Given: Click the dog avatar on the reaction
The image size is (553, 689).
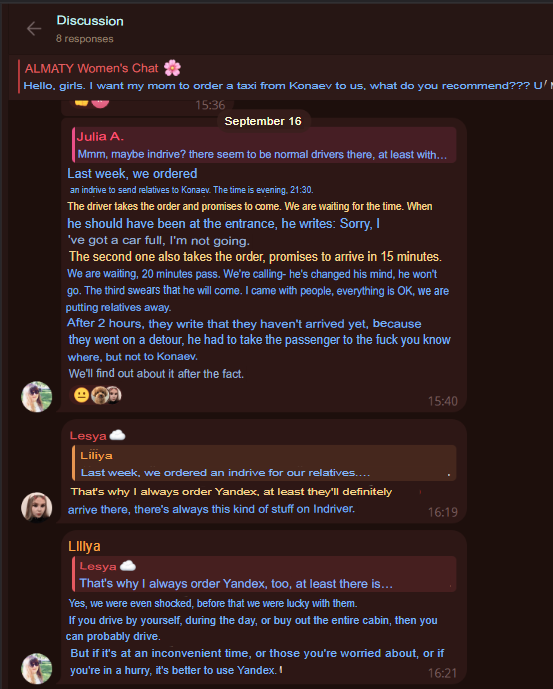Looking at the screenshot, I should (x=99, y=395).
